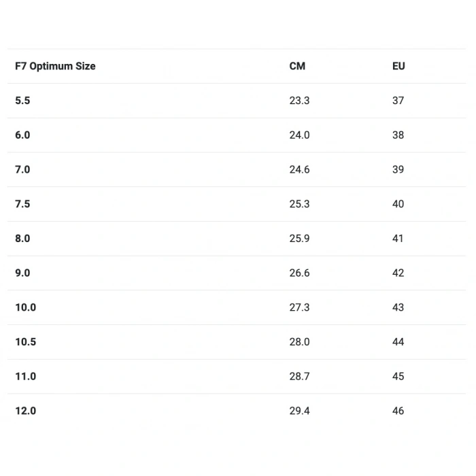Select the size 5.5 row label
This screenshot has width=476, height=476.
(22, 101)
